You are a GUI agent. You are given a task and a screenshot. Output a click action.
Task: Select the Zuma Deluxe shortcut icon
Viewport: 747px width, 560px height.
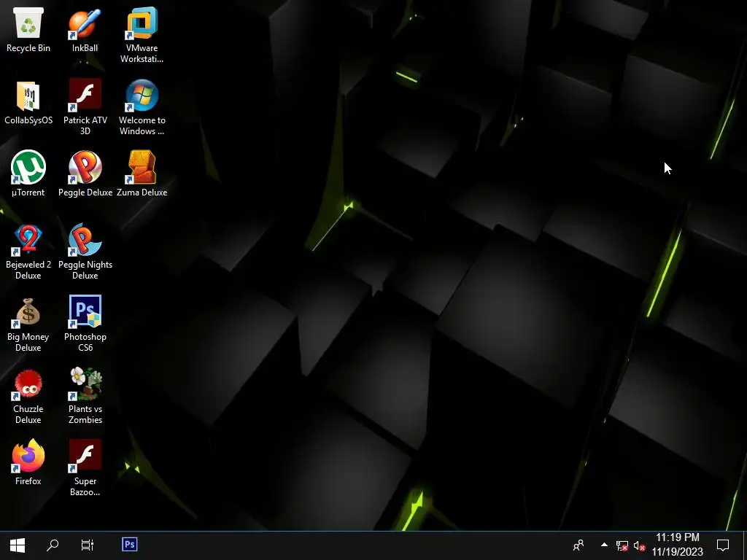coord(142,174)
